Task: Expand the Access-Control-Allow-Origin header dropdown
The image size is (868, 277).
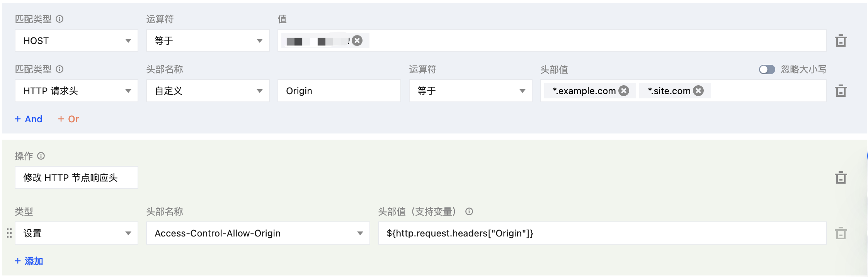Action: coord(258,233)
